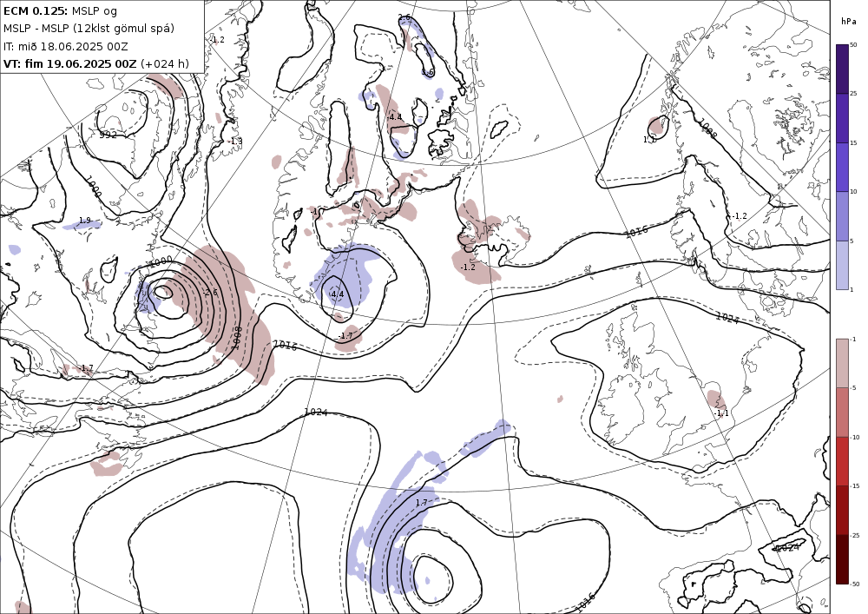
Task: Click the "1016" isobar label east of Iceland
Action: pos(636,231)
